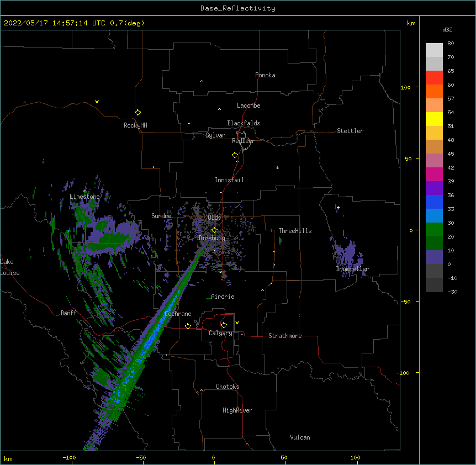
Task: Select the RedDeer label
Action: click(243, 141)
